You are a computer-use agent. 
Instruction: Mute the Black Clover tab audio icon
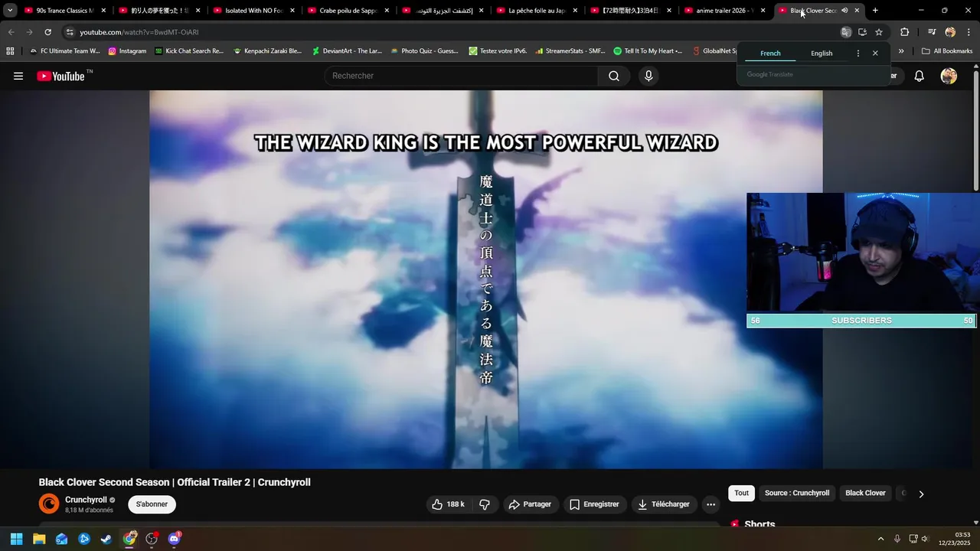844,11
